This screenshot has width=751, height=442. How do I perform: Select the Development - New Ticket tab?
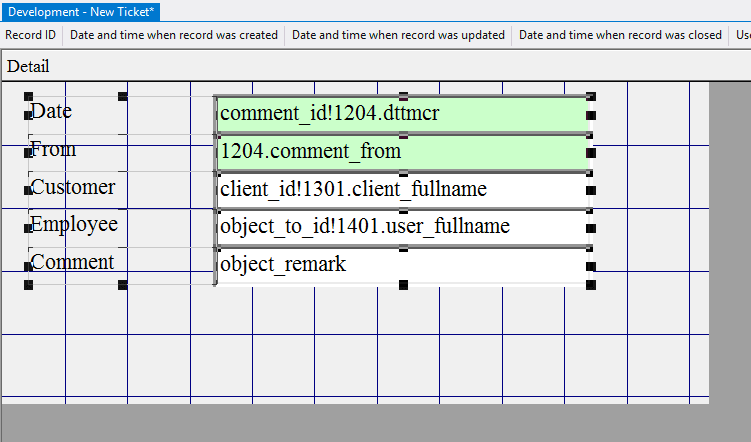pyautogui.click(x=81, y=10)
